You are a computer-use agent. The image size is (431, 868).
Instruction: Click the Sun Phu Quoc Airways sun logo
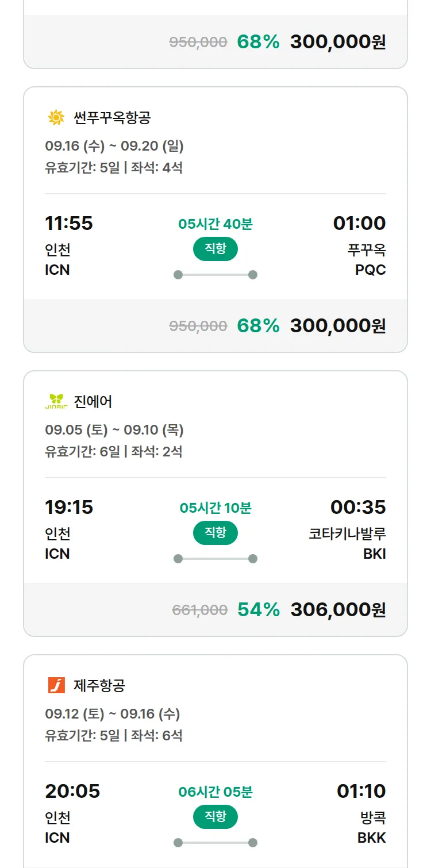pos(56,118)
